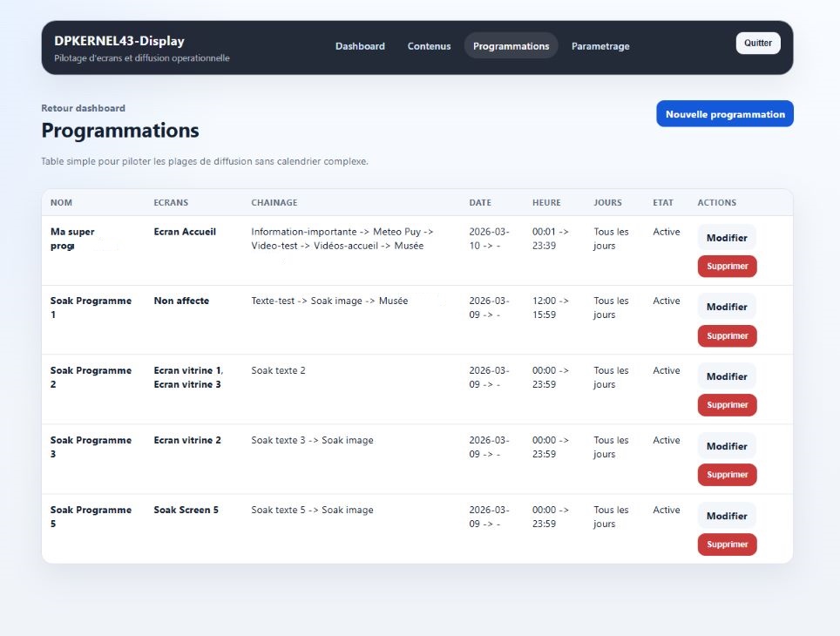Remove Soak Programme 2 with Supprimer
This screenshot has height=636, width=840.
[x=727, y=405]
